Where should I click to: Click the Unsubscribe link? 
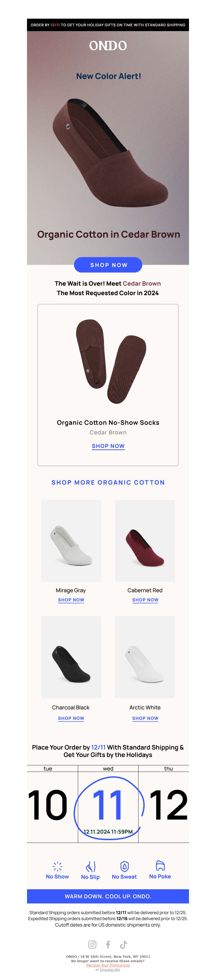(110, 970)
